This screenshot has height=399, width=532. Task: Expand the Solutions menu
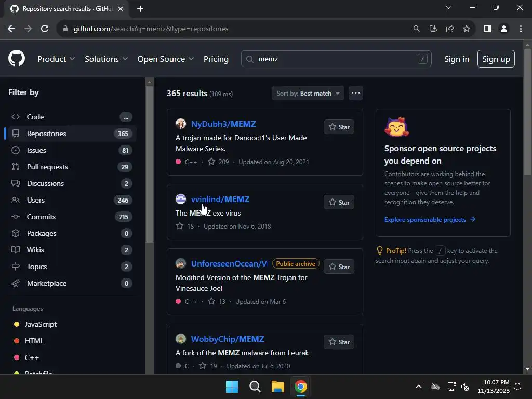(x=106, y=59)
